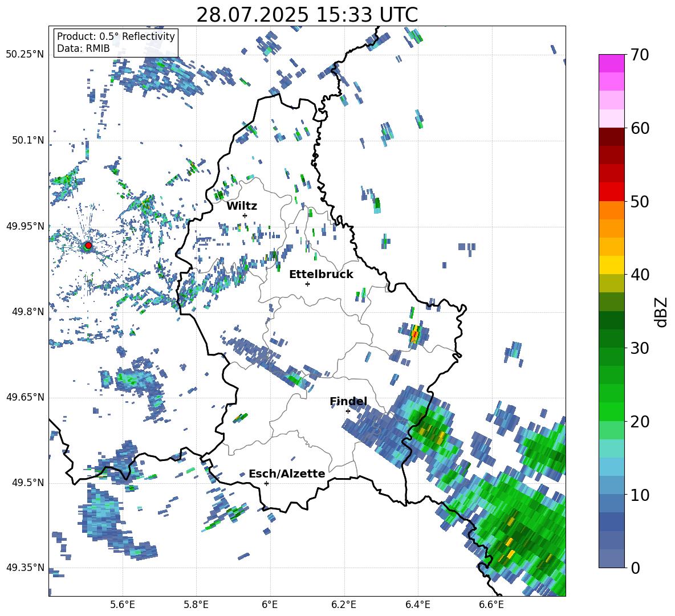Click the magenta top segment of colorbar
Screen dimensions: 675x616
click(x=611, y=63)
